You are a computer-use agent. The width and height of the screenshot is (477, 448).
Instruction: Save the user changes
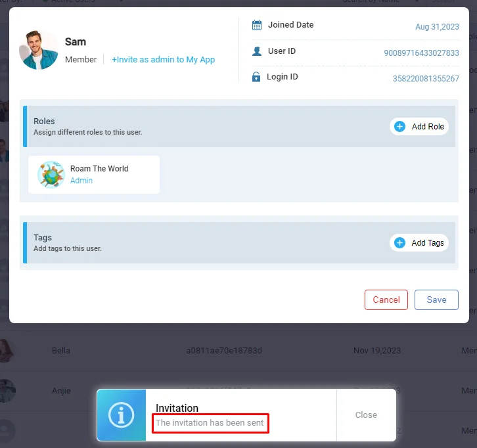click(x=436, y=300)
